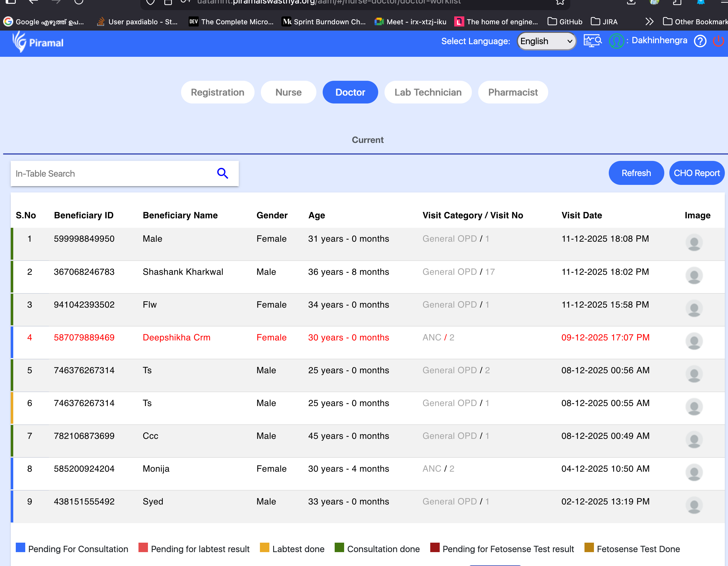This screenshot has height=566, width=728.
Task: Switch to the Lab Technician tab
Action: pyautogui.click(x=428, y=92)
